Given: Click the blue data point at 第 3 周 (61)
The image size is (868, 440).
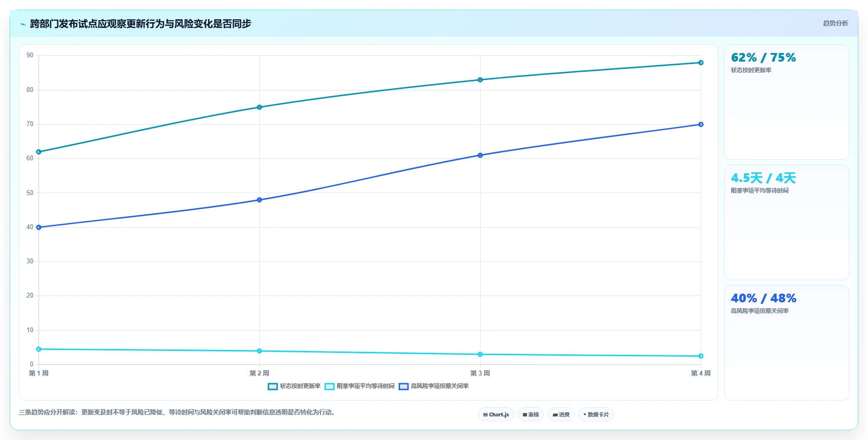Looking at the screenshot, I should (480, 155).
